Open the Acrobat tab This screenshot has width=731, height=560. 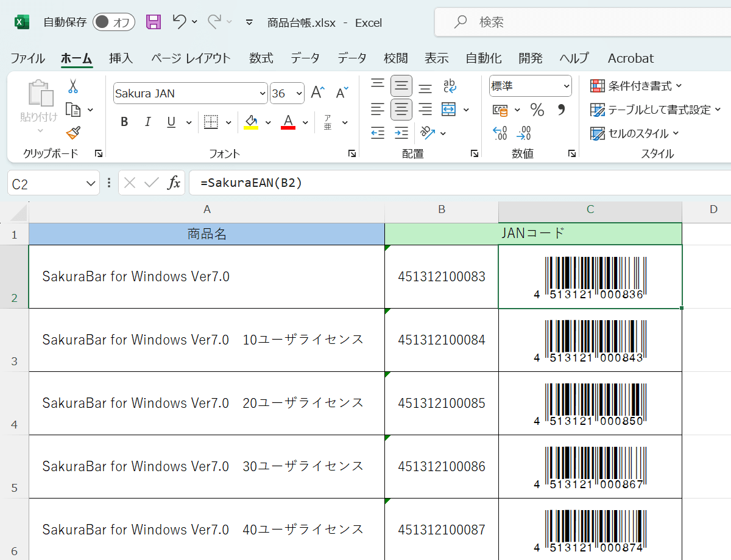(630, 58)
